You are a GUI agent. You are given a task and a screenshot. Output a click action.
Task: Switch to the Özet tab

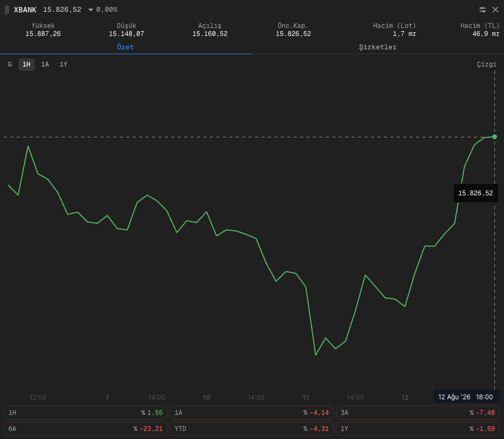point(126,47)
